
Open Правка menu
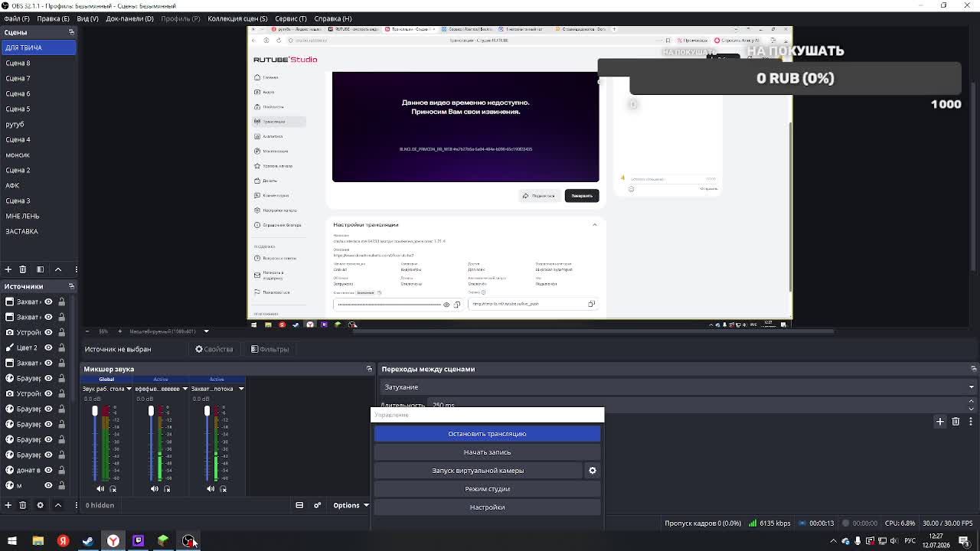[x=53, y=18]
